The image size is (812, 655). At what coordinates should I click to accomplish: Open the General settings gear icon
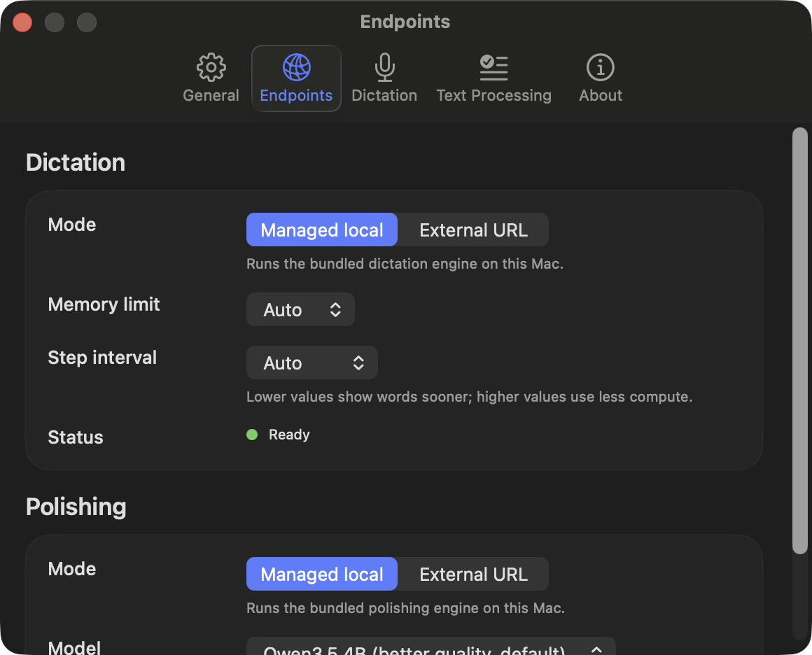point(211,67)
